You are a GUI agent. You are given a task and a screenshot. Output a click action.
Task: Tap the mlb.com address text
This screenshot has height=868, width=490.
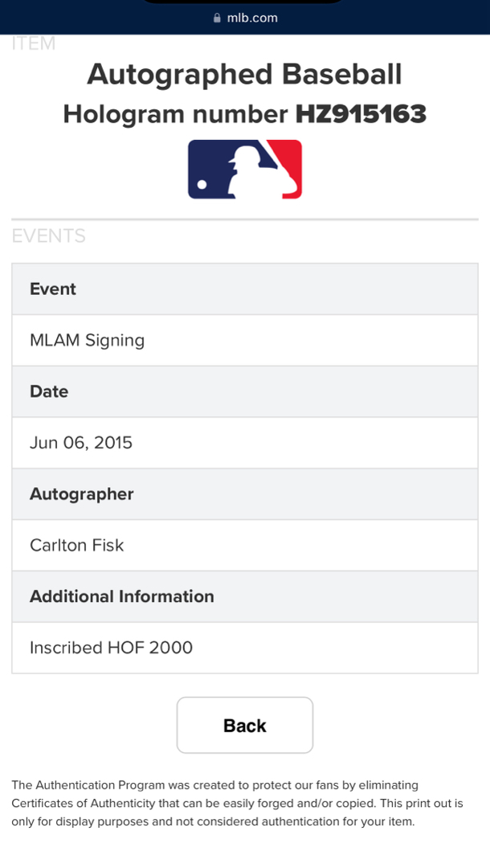(252, 18)
